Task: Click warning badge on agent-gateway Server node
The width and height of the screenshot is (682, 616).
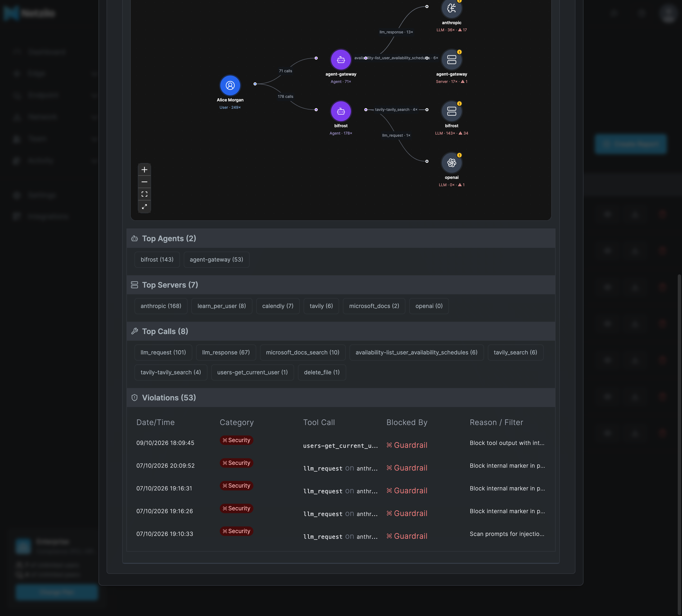Action: [x=459, y=52]
